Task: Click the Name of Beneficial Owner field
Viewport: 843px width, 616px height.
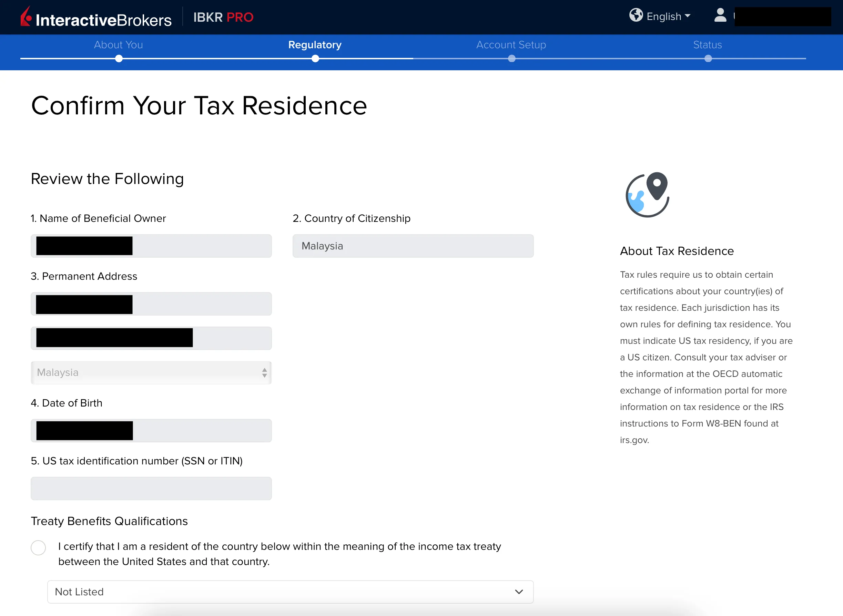Action: (x=151, y=246)
